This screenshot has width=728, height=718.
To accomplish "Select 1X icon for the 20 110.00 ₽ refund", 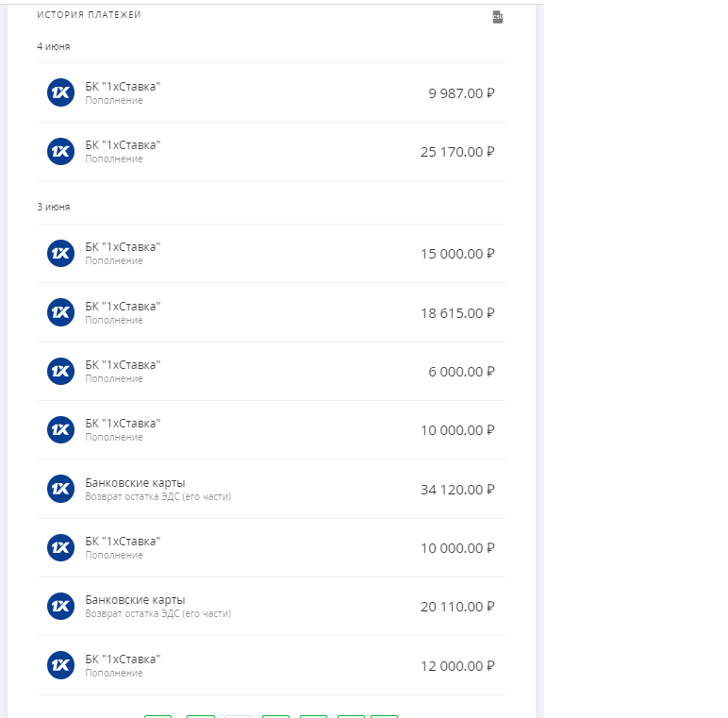I will (x=60, y=606).
